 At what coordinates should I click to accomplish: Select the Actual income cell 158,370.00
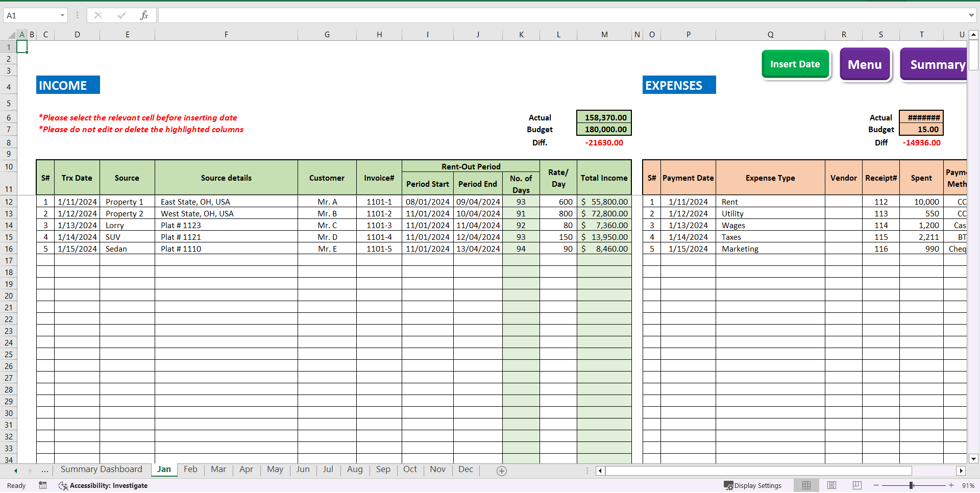pos(604,117)
